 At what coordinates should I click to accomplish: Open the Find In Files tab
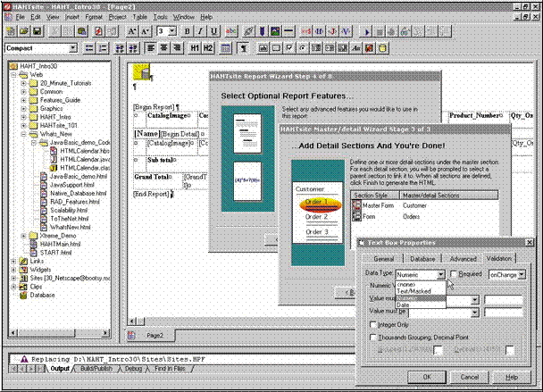click(170, 369)
